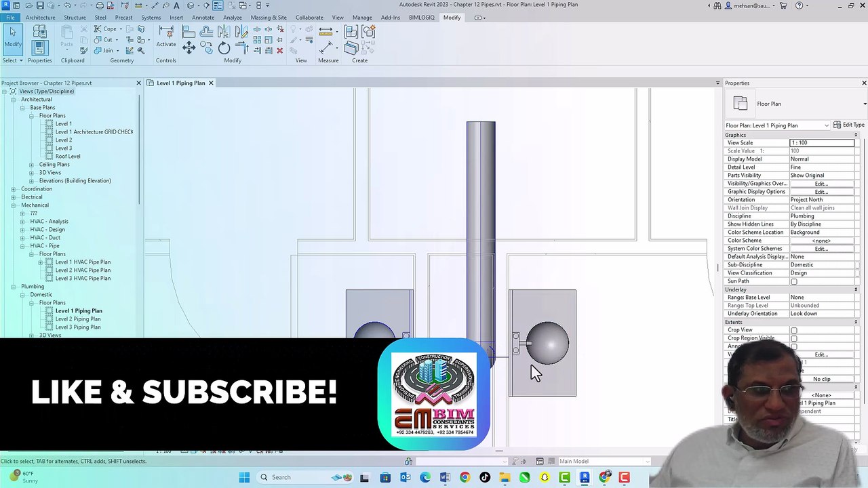Open the Massing & Site ribbon tab
868x488 pixels.
pos(269,18)
